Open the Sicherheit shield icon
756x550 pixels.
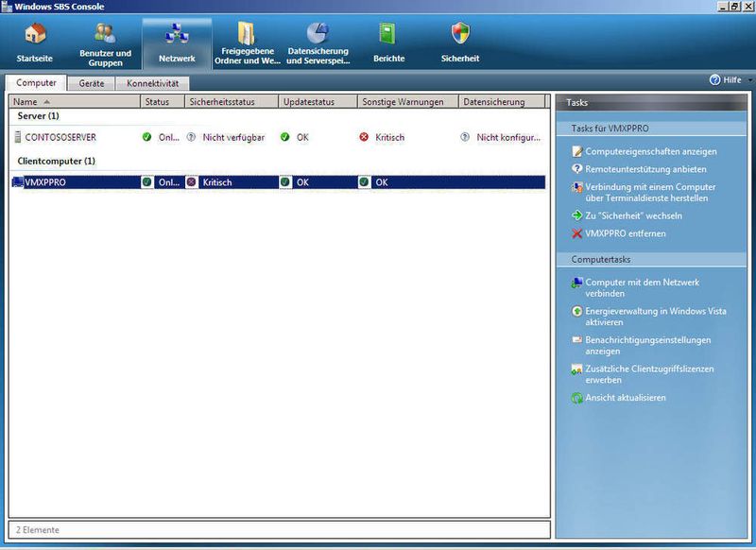(460, 34)
